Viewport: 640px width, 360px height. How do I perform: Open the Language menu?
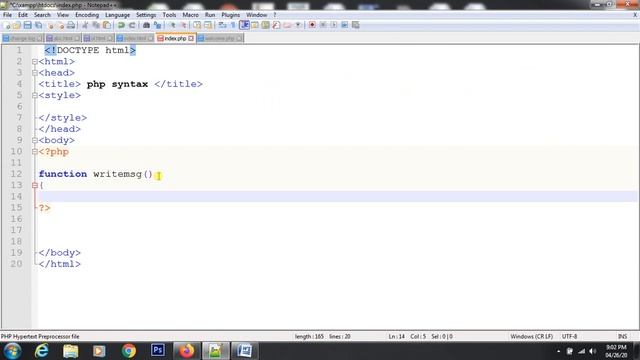pyautogui.click(x=117, y=15)
